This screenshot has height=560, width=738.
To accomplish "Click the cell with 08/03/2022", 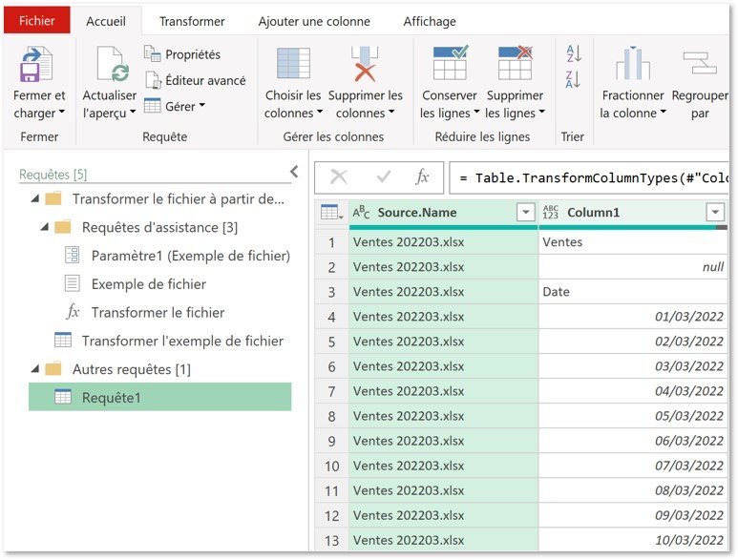I will (633, 491).
